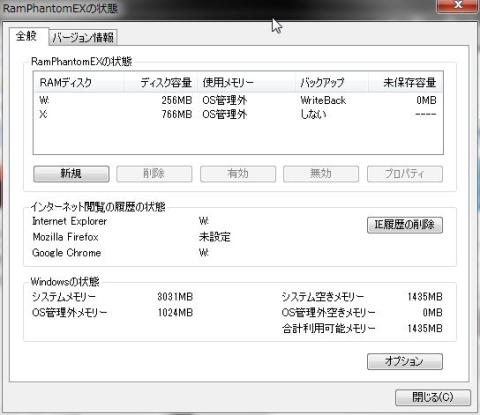480x415 pixels.
Task: Click the 3031MB system memory value
Action: (175, 296)
